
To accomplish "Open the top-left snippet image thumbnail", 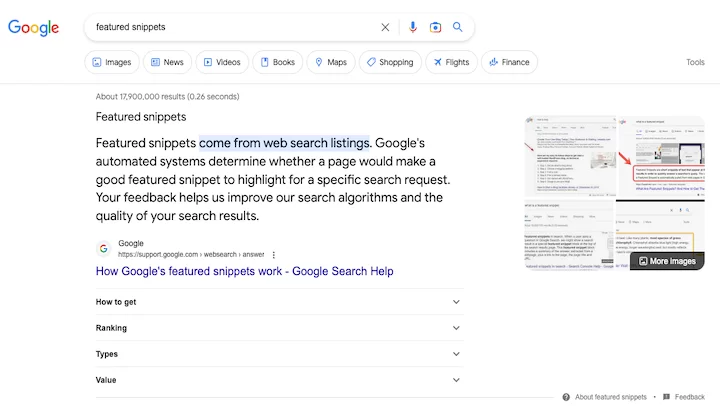I will click(570, 156).
